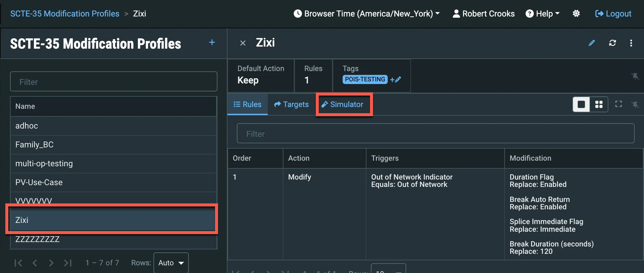
Task: Select the Zixi profile row
Action: tap(114, 220)
